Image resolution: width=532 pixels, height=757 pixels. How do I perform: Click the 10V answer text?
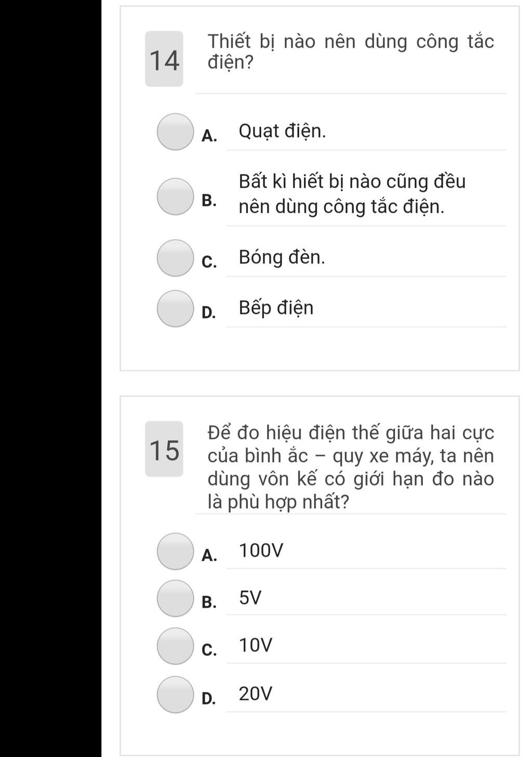click(256, 645)
